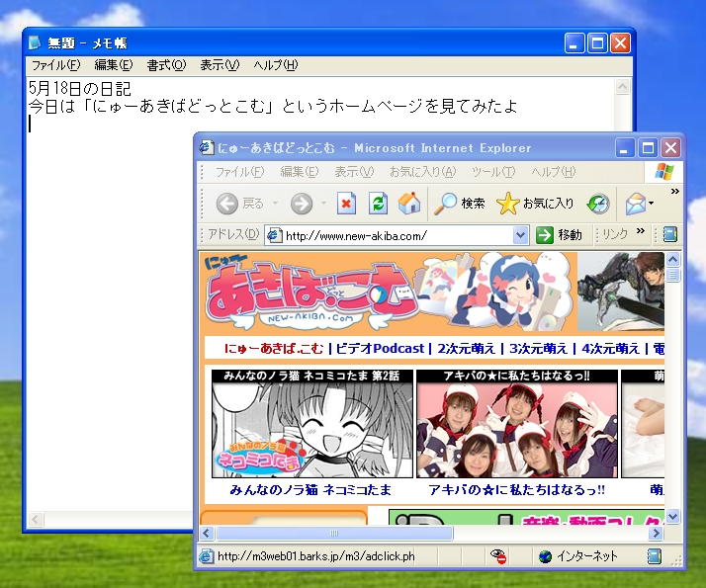
Task: Click IE vertical scrollbar down arrow
Action: tap(672, 517)
